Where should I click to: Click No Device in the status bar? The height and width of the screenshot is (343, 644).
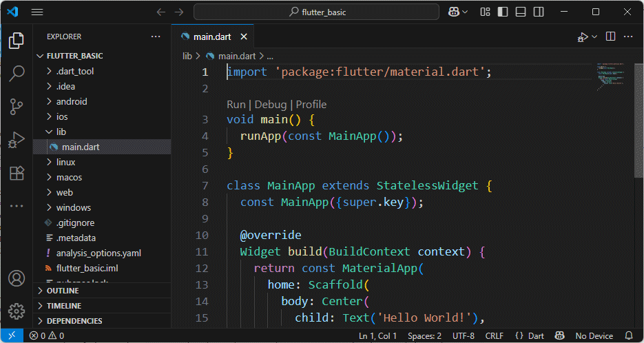pyautogui.click(x=594, y=336)
